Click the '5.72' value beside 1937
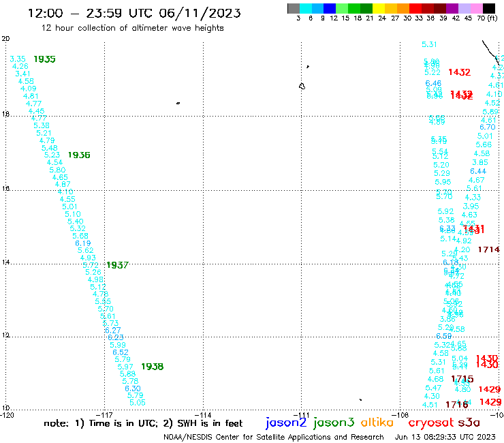The image size is (504, 443). coord(91,265)
